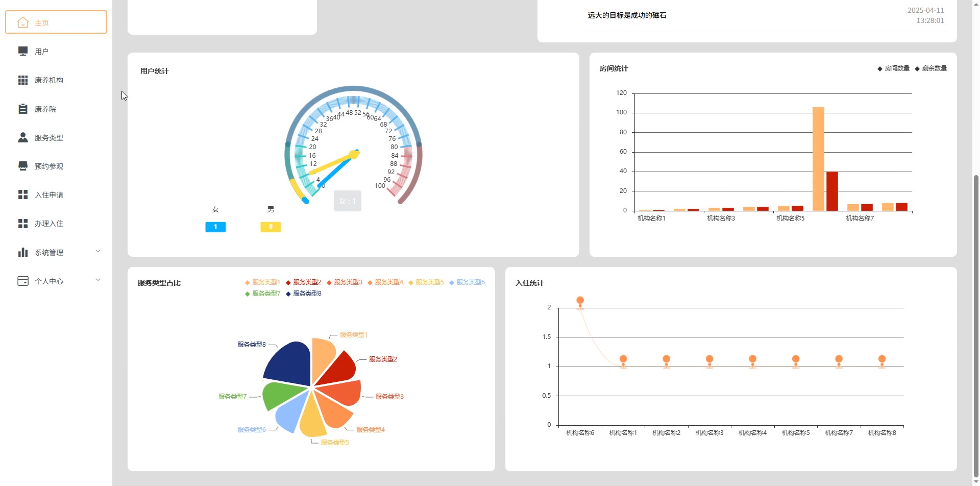Click the orange-red 服务类型3 pie slice
The image size is (980, 486).
click(343, 392)
